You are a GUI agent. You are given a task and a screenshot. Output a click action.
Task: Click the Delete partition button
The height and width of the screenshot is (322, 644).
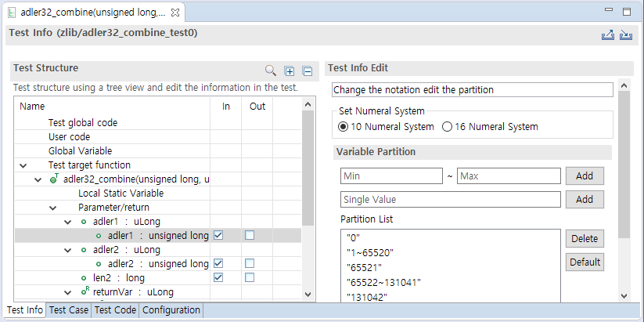tap(585, 238)
